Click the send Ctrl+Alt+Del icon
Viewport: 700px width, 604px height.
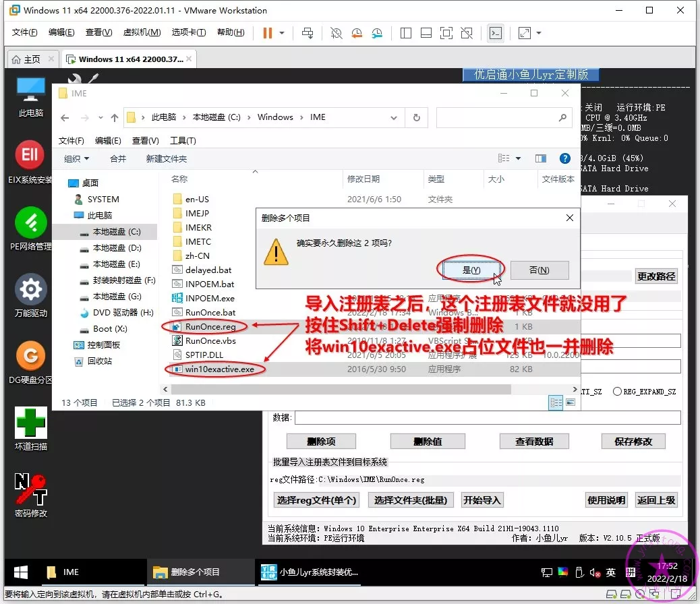coord(307,32)
